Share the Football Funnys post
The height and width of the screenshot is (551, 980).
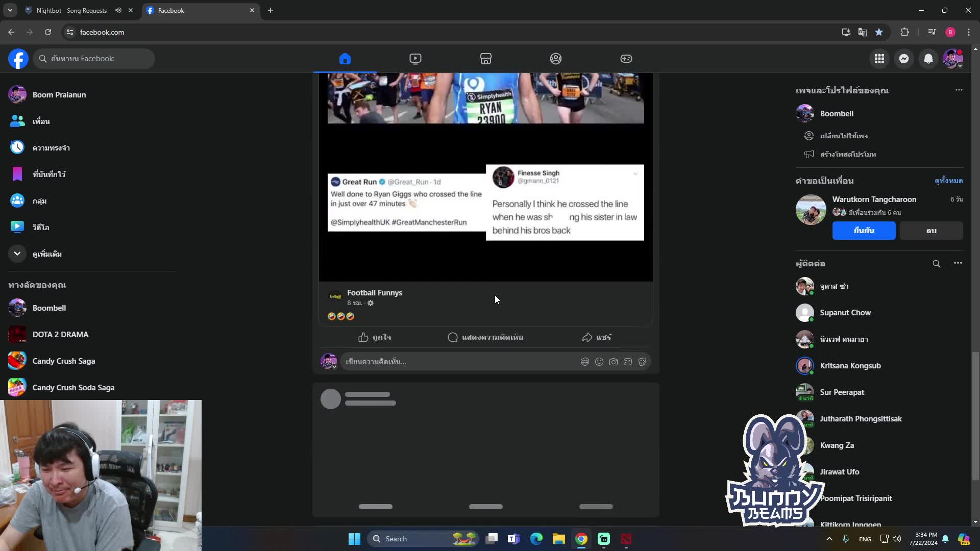(x=596, y=337)
